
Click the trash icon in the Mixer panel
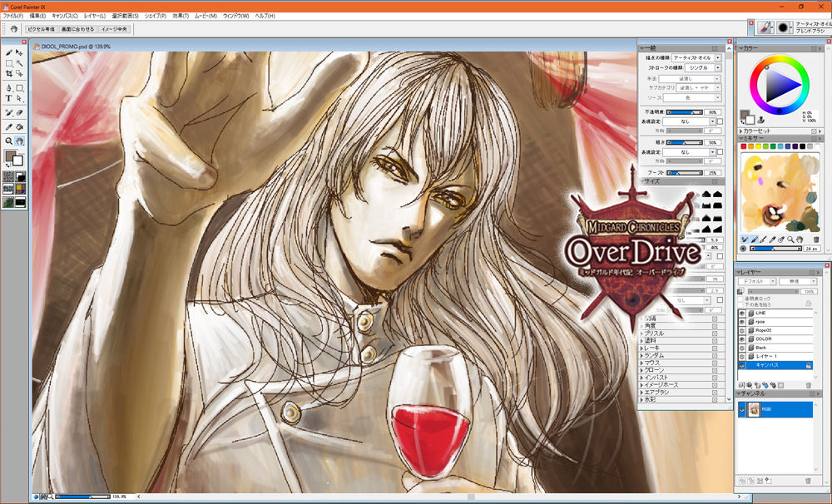click(x=816, y=239)
